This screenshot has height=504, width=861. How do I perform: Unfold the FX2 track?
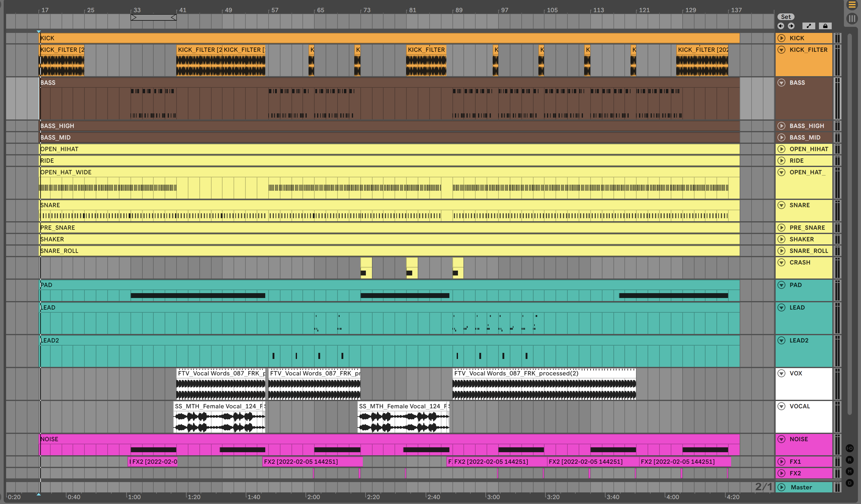pyautogui.click(x=781, y=473)
